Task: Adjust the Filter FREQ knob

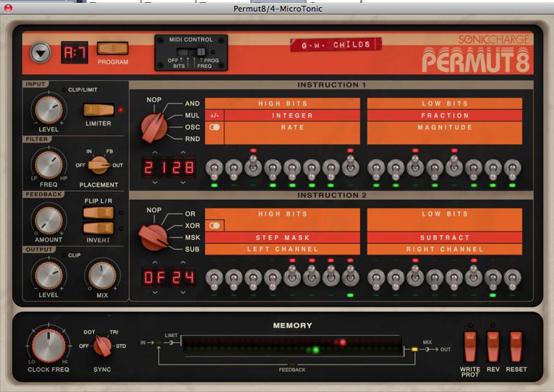Action: (x=48, y=165)
